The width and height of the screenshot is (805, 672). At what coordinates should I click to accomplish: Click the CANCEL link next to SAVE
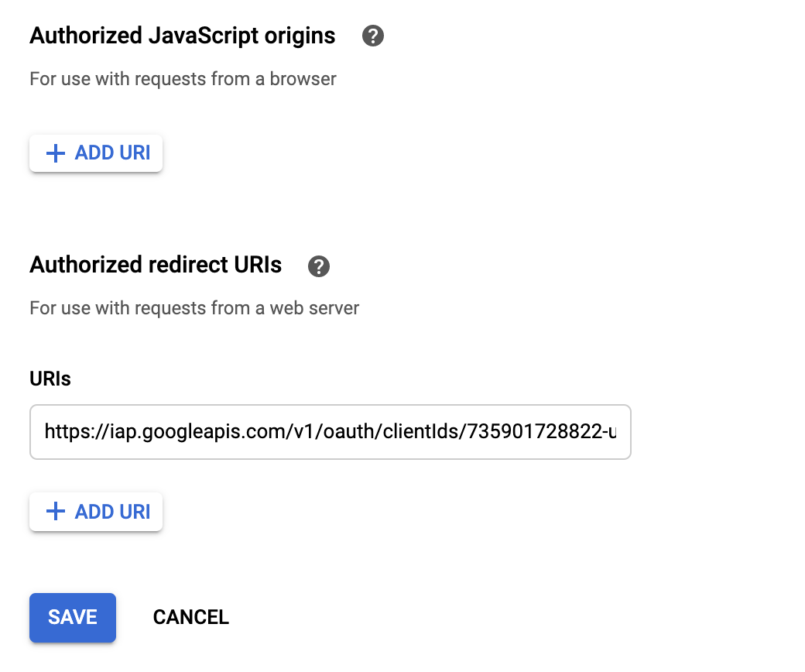(x=190, y=617)
